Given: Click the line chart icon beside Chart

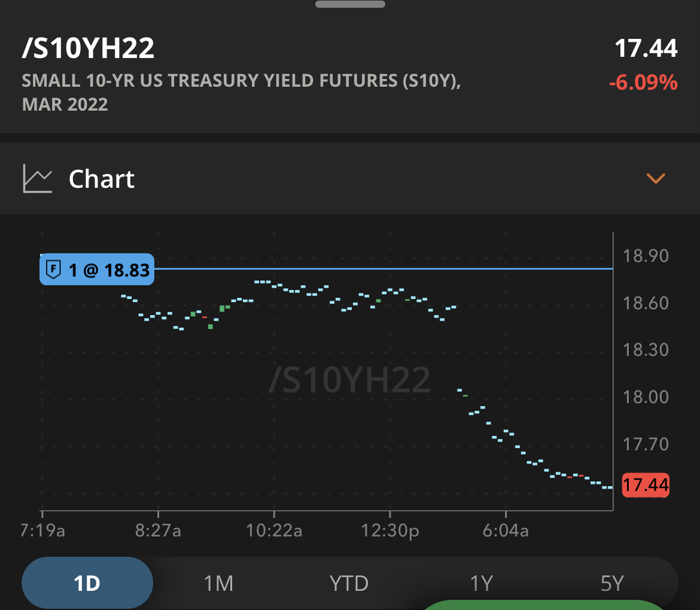Looking at the screenshot, I should pos(38,178).
